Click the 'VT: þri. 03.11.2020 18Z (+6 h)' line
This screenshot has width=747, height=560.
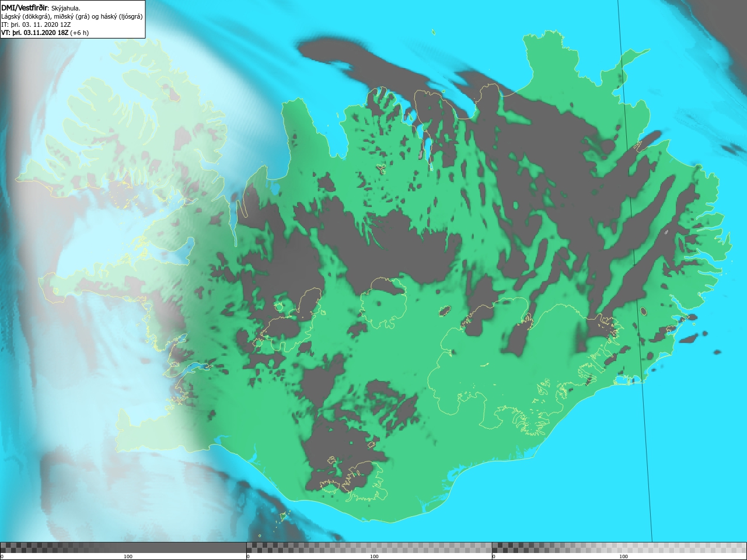click(x=45, y=33)
